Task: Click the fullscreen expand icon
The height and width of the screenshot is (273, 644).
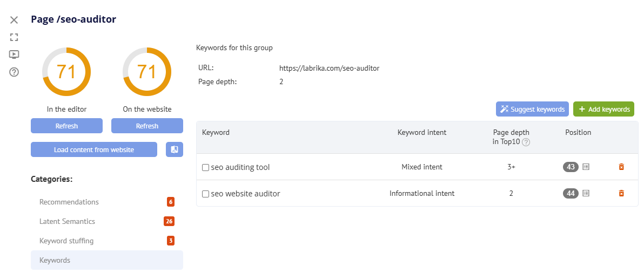Action: pos(14,37)
